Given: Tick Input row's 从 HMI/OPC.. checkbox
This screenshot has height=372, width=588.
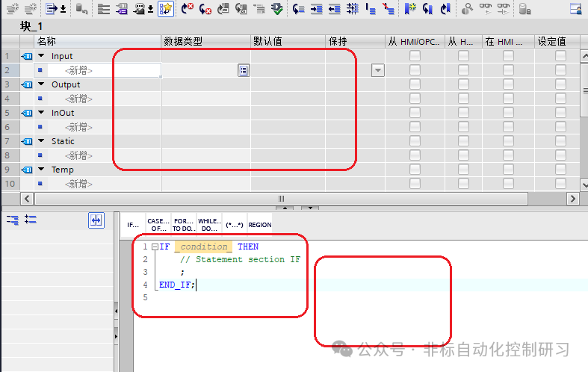Looking at the screenshot, I should click(415, 56).
